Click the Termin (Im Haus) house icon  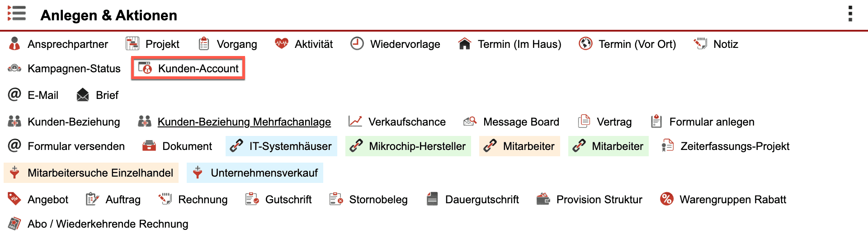tap(464, 44)
